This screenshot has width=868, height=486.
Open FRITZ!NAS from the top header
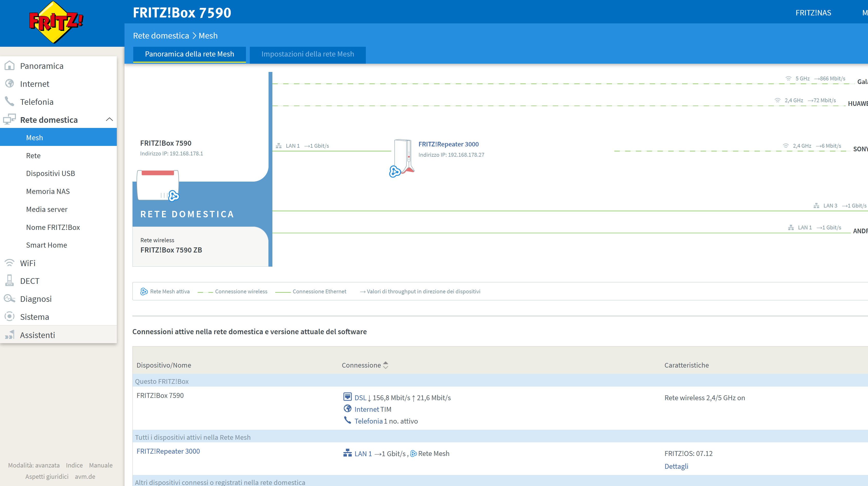pos(813,13)
